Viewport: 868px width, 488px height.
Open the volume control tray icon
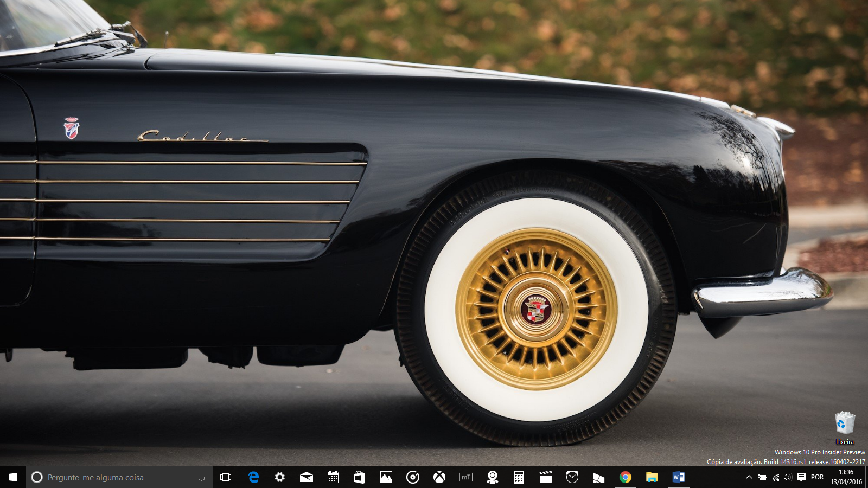coord(788,477)
